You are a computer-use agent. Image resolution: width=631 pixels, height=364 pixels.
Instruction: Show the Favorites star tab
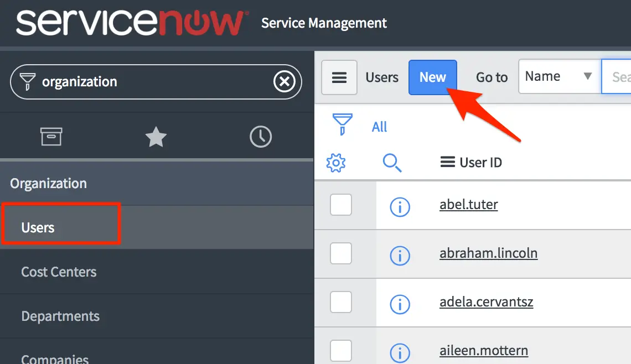coord(156,137)
